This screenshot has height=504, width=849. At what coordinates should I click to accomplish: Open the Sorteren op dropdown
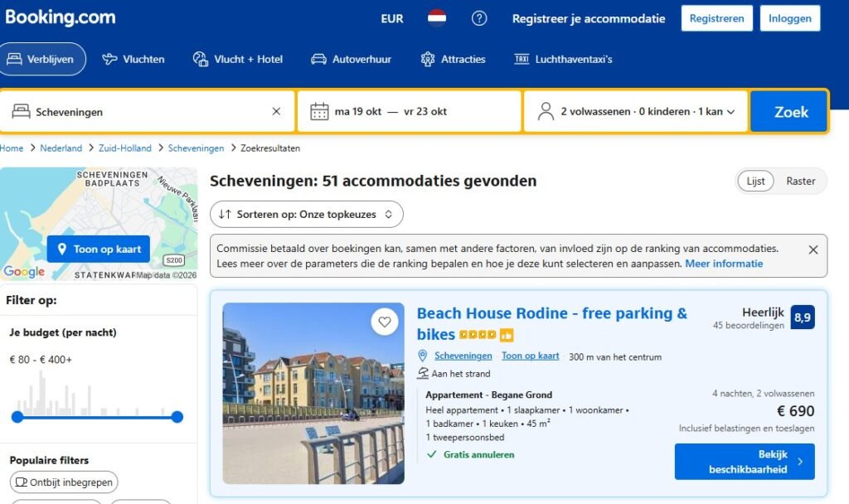click(x=306, y=214)
